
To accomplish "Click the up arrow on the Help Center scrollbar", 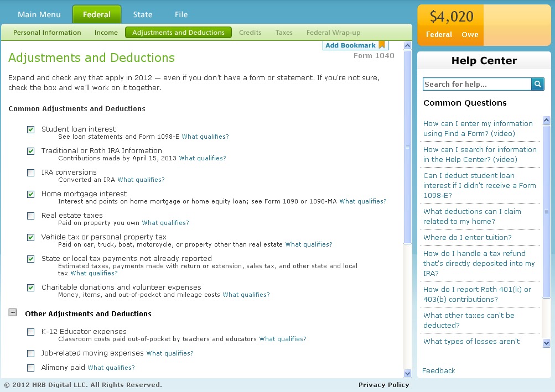I will [x=546, y=119].
